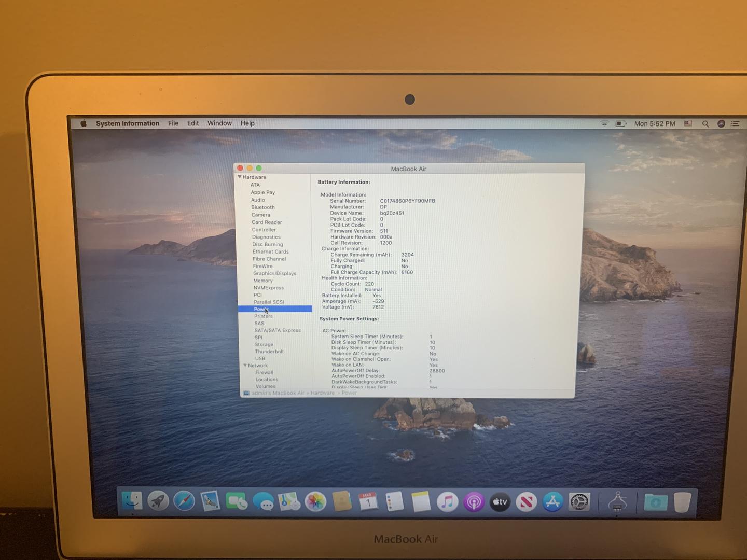Image resolution: width=747 pixels, height=560 pixels.
Task: Open FaceTime from the Dock
Action: (x=237, y=501)
